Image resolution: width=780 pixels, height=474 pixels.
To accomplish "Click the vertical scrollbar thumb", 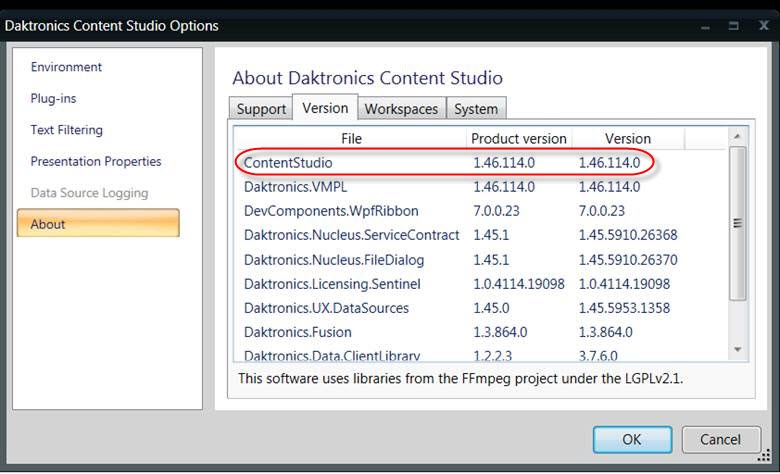I will coord(738,224).
